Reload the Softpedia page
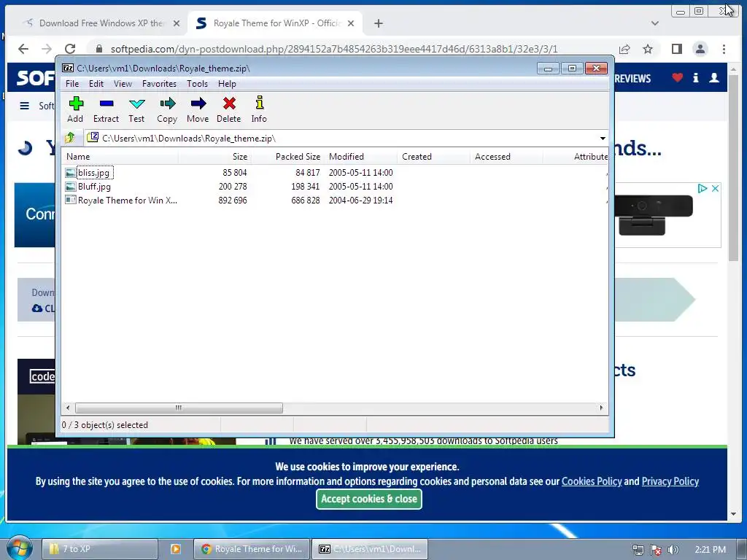Viewport: 747px width, 560px height. click(70, 49)
